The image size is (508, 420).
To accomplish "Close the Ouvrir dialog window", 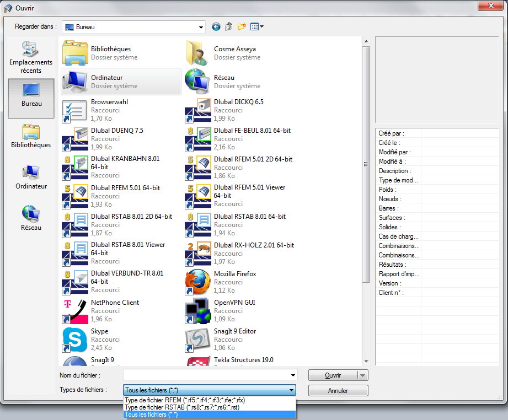I will 490,6.
